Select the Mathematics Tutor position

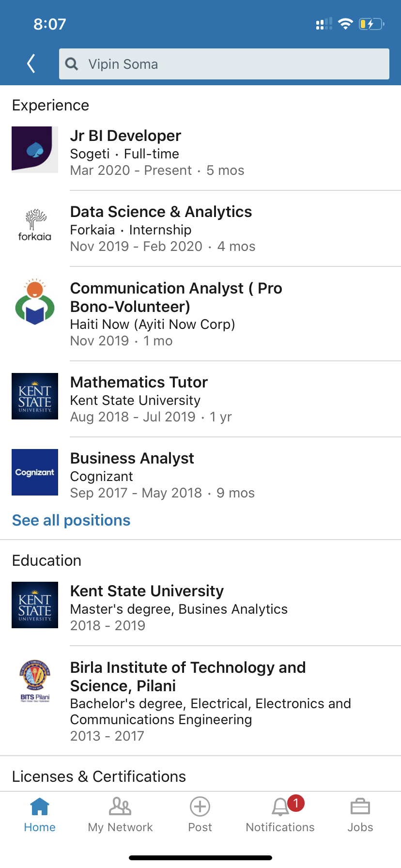click(139, 383)
